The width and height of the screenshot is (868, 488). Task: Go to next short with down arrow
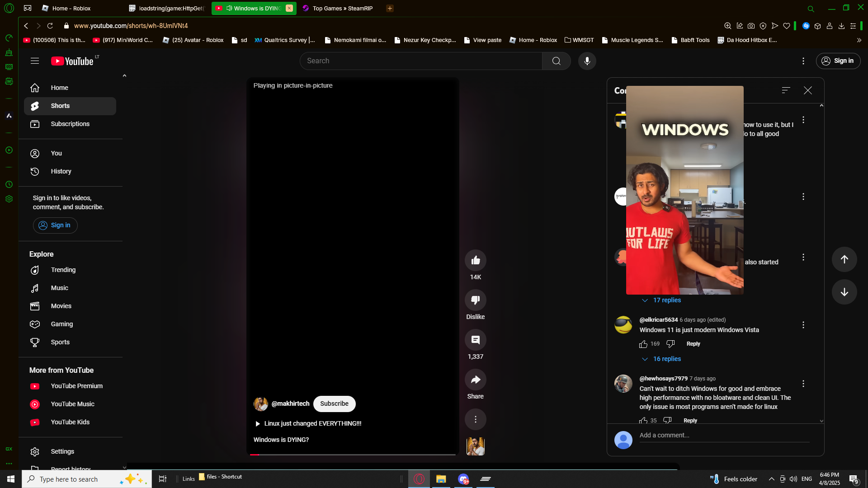click(x=844, y=292)
